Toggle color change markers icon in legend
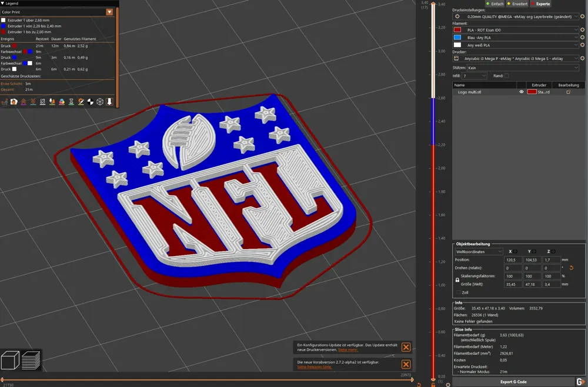The width and height of the screenshot is (588, 387). tap(62, 102)
